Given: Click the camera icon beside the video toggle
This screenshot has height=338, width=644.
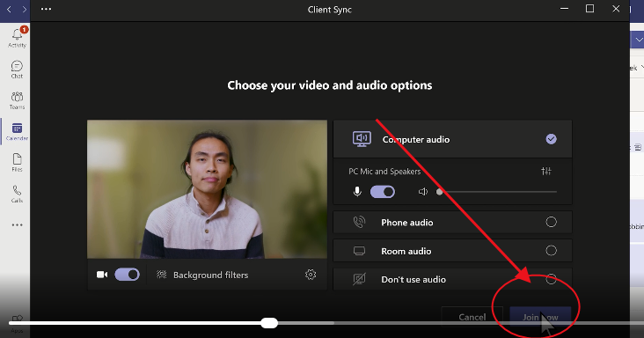Looking at the screenshot, I should click(x=102, y=275).
